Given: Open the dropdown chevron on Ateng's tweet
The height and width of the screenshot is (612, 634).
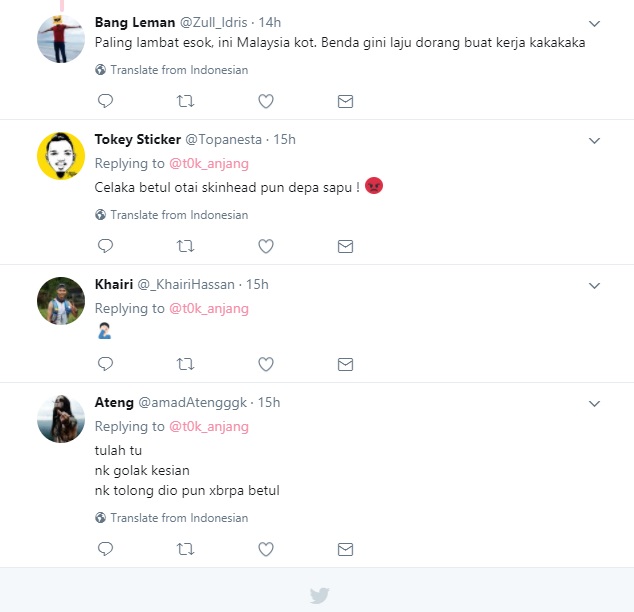Looking at the screenshot, I should 594,404.
